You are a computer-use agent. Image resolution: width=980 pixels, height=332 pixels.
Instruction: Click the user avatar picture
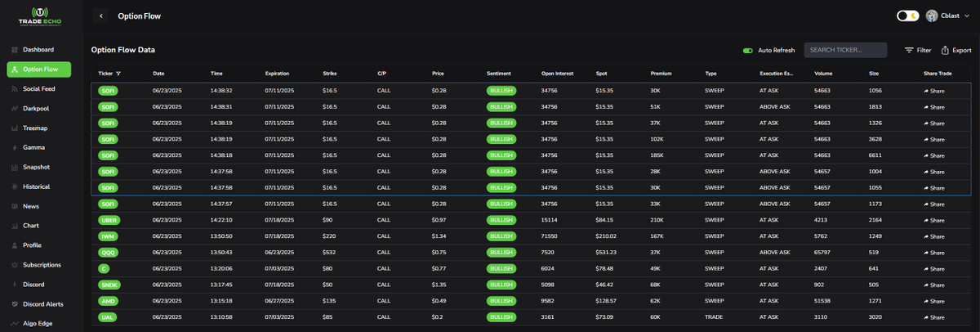tap(932, 16)
